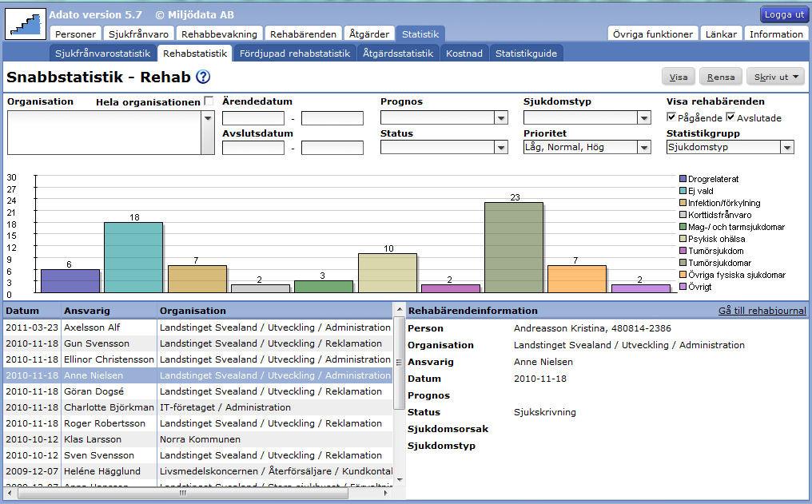Sort the table by Datum column header
Image resolution: width=812 pixels, height=504 pixels.
pyautogui.click(x=32, y=311)
